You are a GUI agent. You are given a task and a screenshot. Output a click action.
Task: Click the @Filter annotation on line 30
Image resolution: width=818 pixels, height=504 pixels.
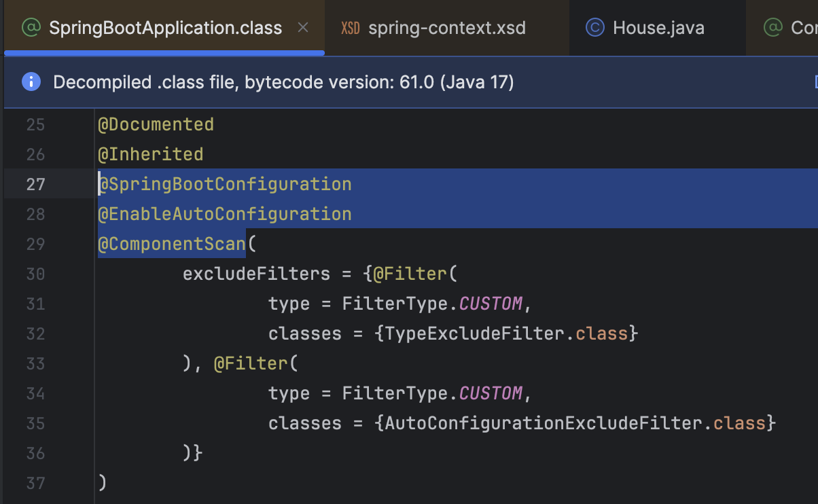(410, 274)
